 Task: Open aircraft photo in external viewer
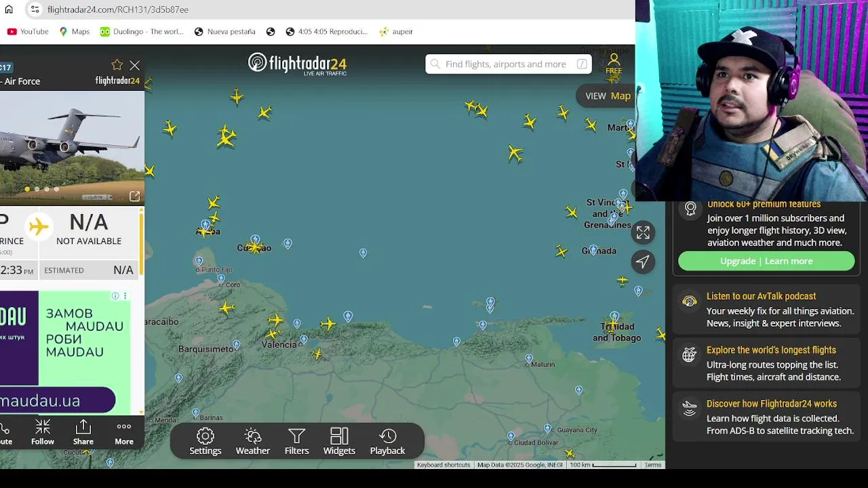point(134,197)
